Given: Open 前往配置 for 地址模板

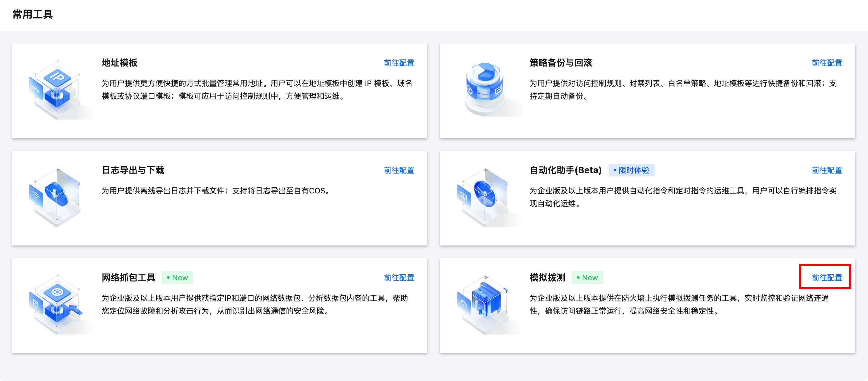Looking at the screenshot, I should point(398,63).
